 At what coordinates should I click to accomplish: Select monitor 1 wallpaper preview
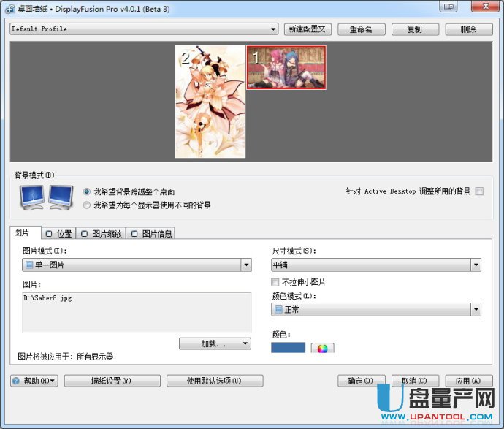tap(286, 67)
